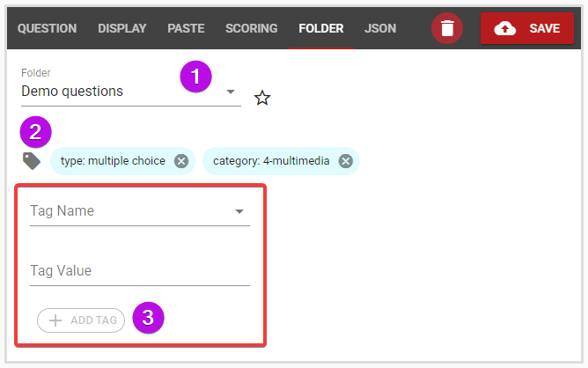
Task: Click the tag label icon
Action: [32, 161]
